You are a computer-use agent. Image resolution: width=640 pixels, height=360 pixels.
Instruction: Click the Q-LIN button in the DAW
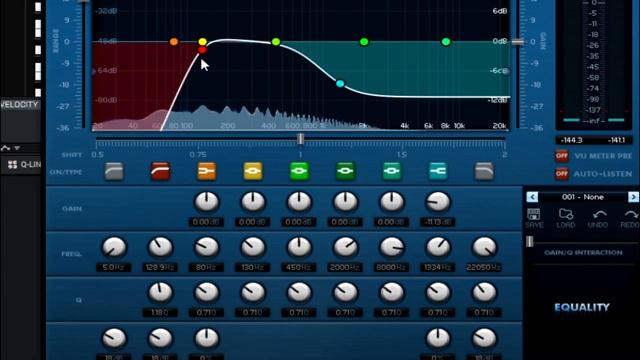pos(25,164)
